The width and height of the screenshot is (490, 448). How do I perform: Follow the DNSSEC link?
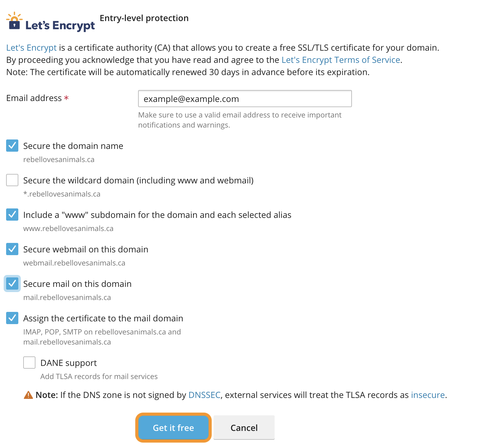204,395
